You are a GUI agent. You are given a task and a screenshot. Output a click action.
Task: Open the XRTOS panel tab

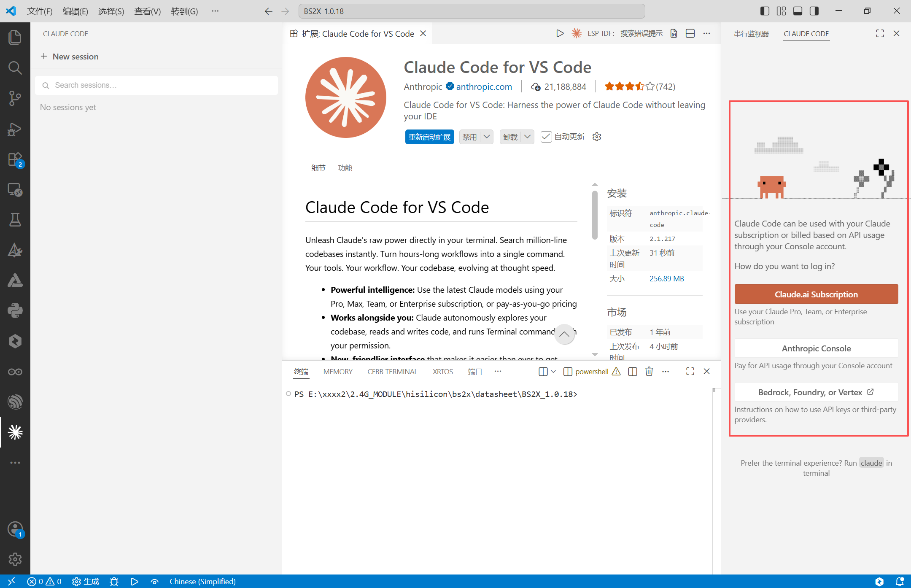click(x=443, y=372)
